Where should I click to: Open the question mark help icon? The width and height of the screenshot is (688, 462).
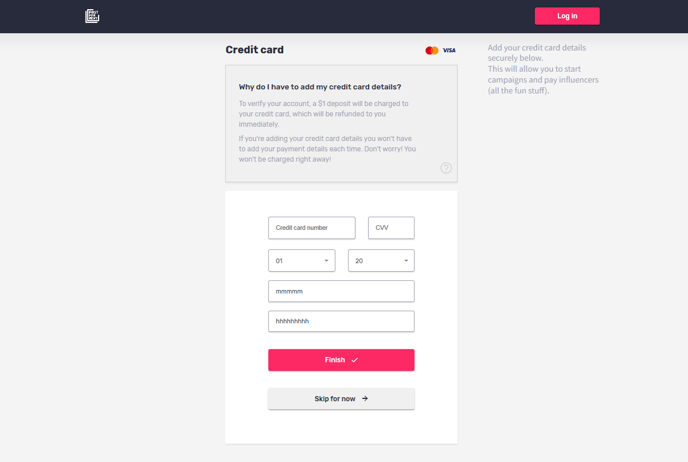tap(446, 168)
